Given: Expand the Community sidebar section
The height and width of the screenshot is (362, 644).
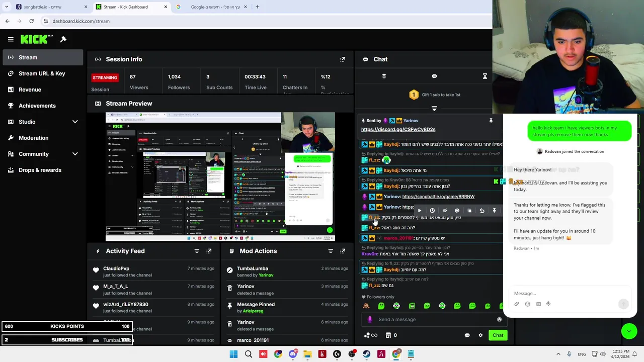Looking at the screenshot, I should [75, 154].
